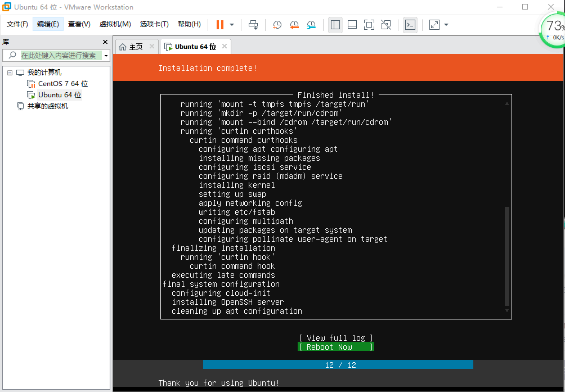This screenshot has width=565, height=392.
Task: Toggle the library sidebar view
Action: tap(335, 25)
